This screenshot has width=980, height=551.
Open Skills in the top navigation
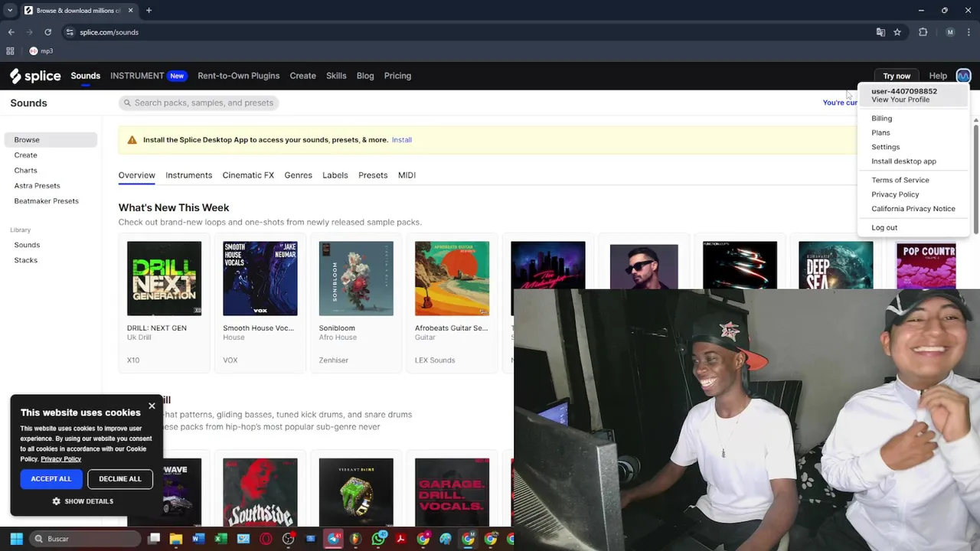[x=336, y=76]
